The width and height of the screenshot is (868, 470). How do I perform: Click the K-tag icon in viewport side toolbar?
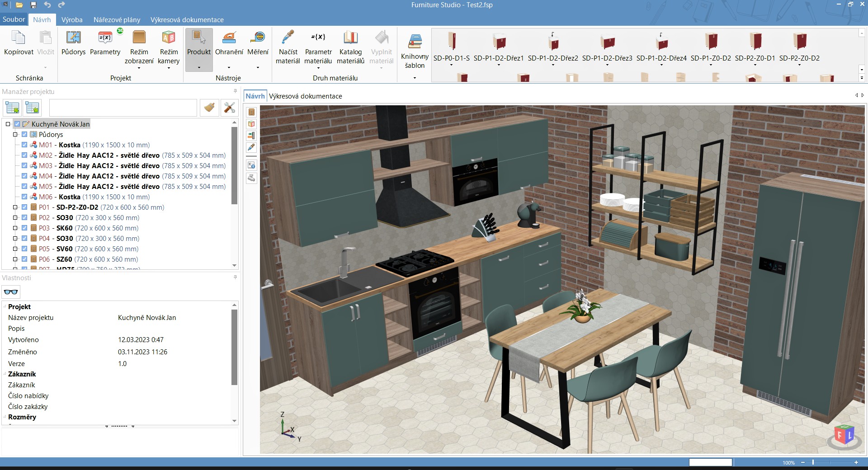tap(251, 165)
